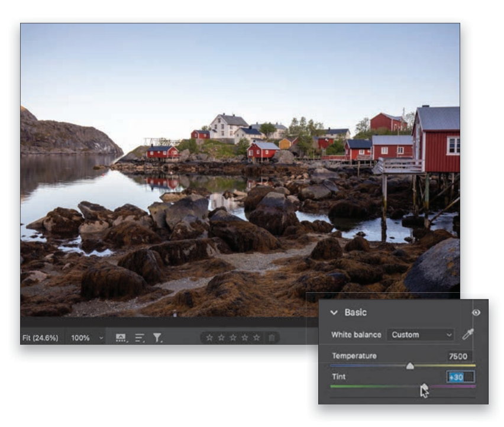The height and width of the screenshot is (427, 504).
Task: Open the filter funnel icon
Action: (x=157, y=338)
